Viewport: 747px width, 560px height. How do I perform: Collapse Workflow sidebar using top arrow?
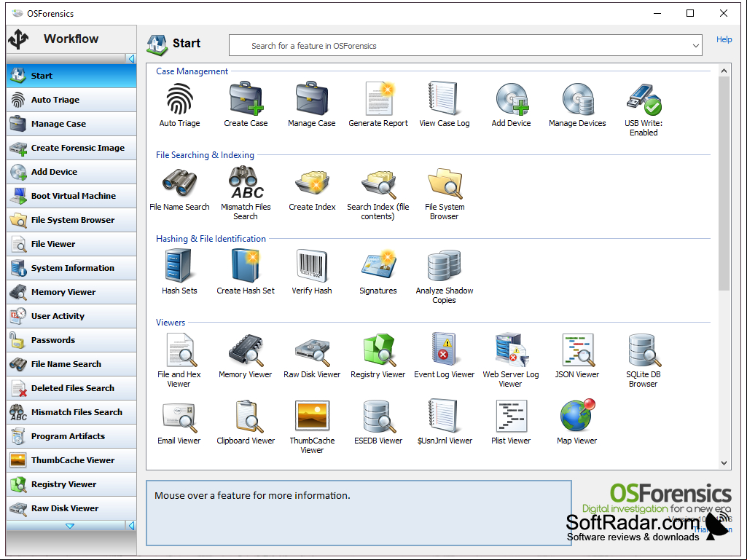pyautogui.click(x=131, y=58)
